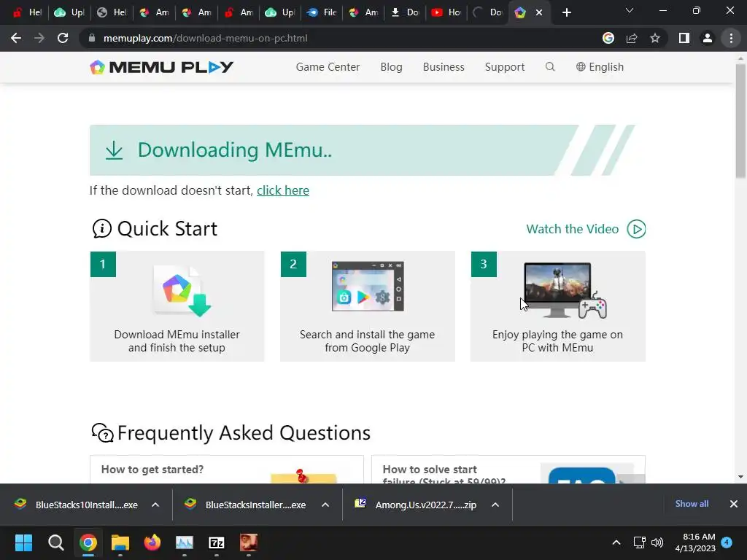Open the tab search dropdown arrow
747x560 pixels.
[630, 10]
